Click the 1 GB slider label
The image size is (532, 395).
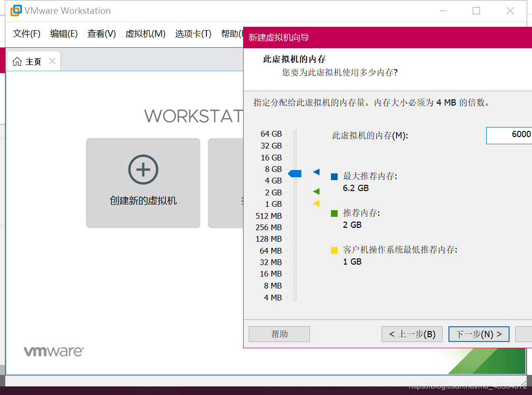coord(273,204)
